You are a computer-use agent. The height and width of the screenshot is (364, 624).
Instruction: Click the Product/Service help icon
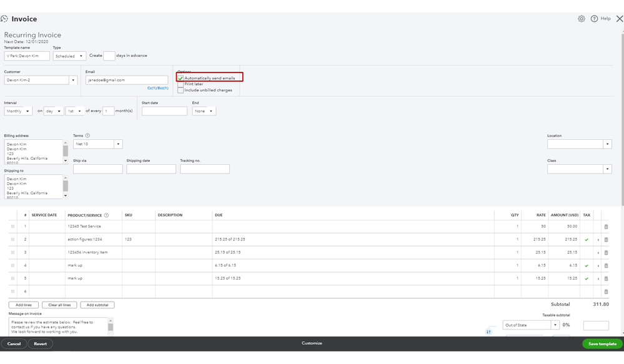tap(106, 215)
